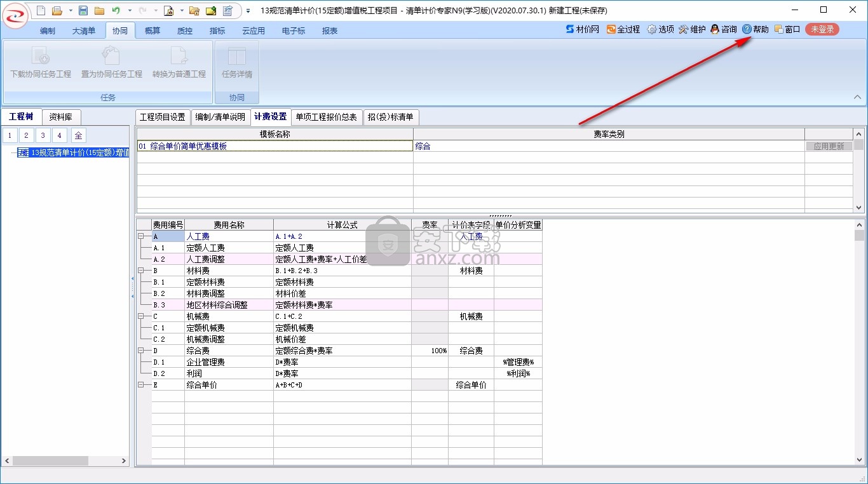Screen dimensions: 868x484
Task: Save project with the floppy disk icon
Action: click(83, 10)
